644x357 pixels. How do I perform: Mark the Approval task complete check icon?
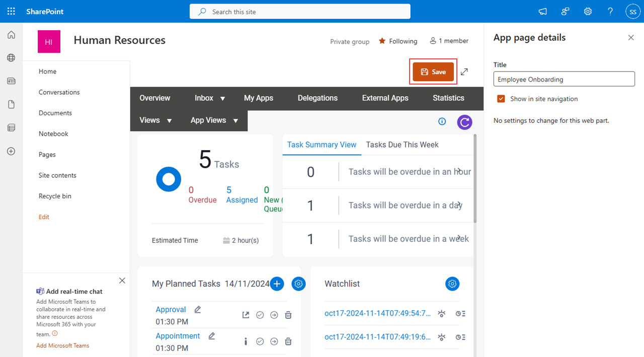click(x=260, y=315)
